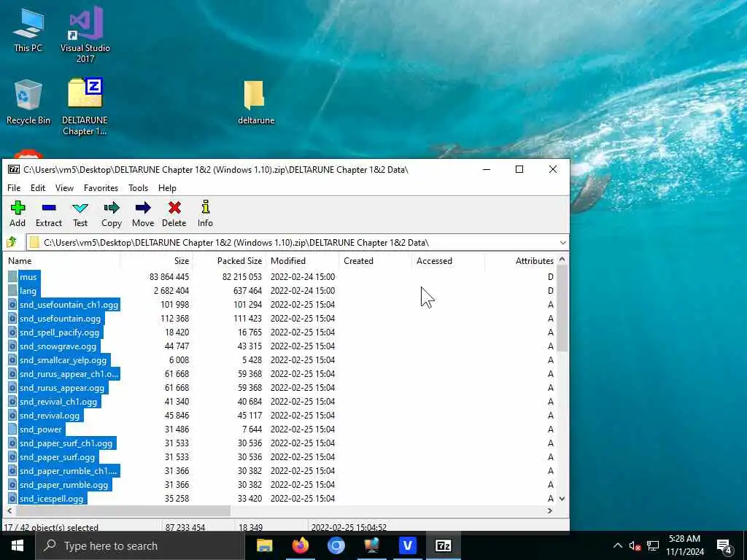Click the archive path input field
Screen dimensions: 747x560
tap(292, 243)
